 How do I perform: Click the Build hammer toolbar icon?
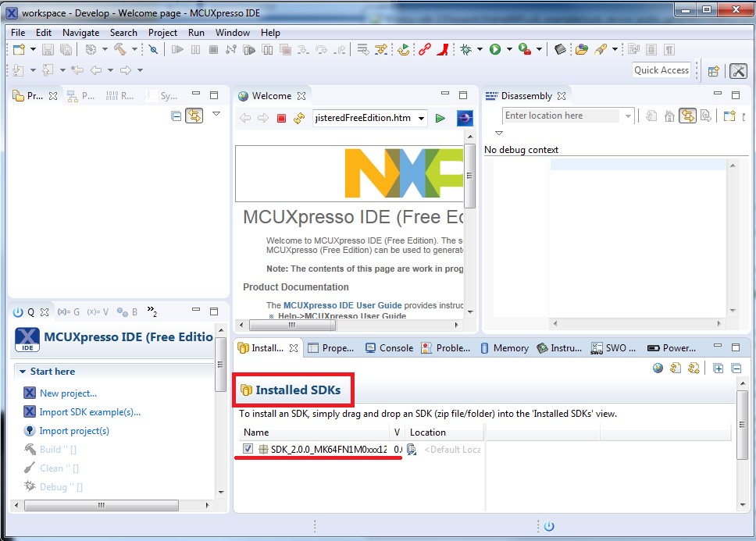tap(120, 49)
